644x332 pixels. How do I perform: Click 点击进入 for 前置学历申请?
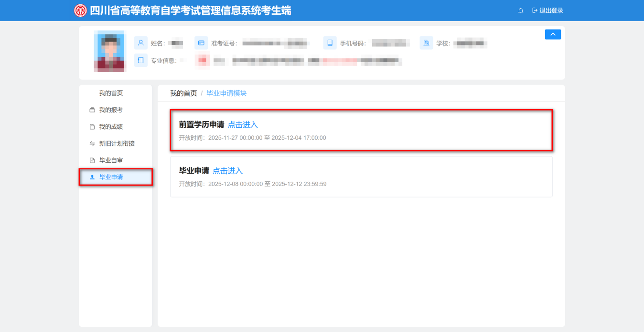243,124
